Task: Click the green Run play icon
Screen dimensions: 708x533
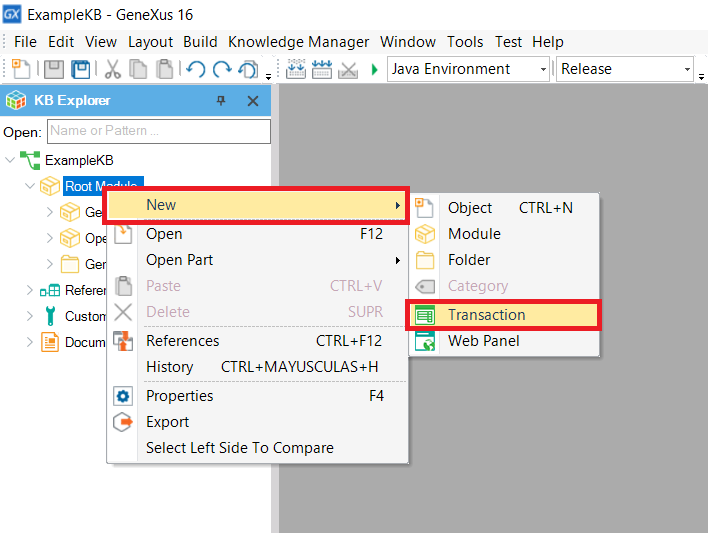Action: (374, 70)
